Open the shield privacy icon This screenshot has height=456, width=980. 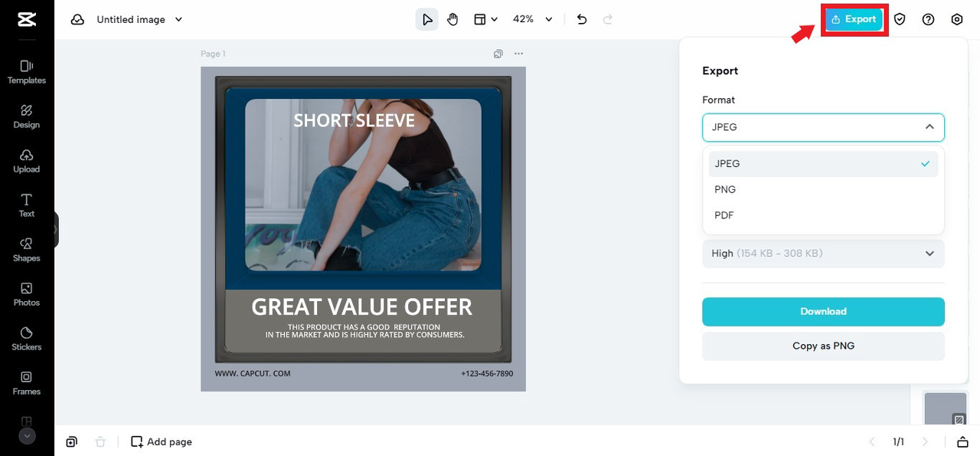(900, 19)
